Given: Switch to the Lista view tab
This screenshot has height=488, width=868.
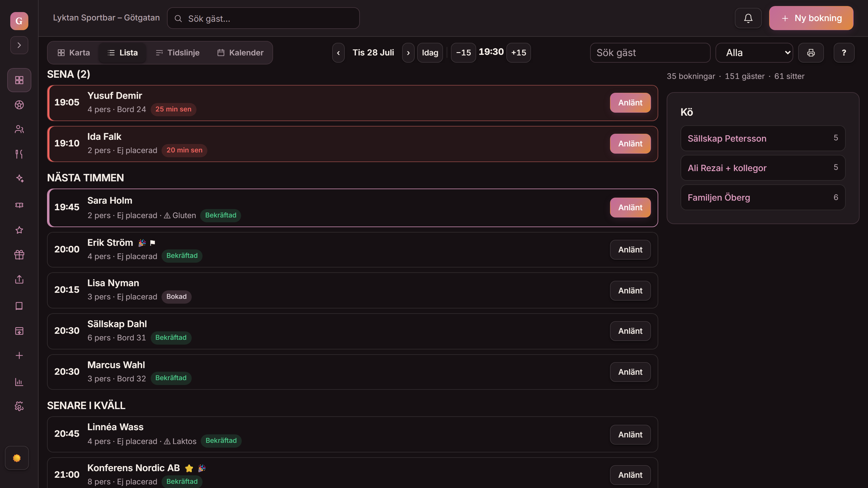Looking at the screenshot, I should pos(122,52).
